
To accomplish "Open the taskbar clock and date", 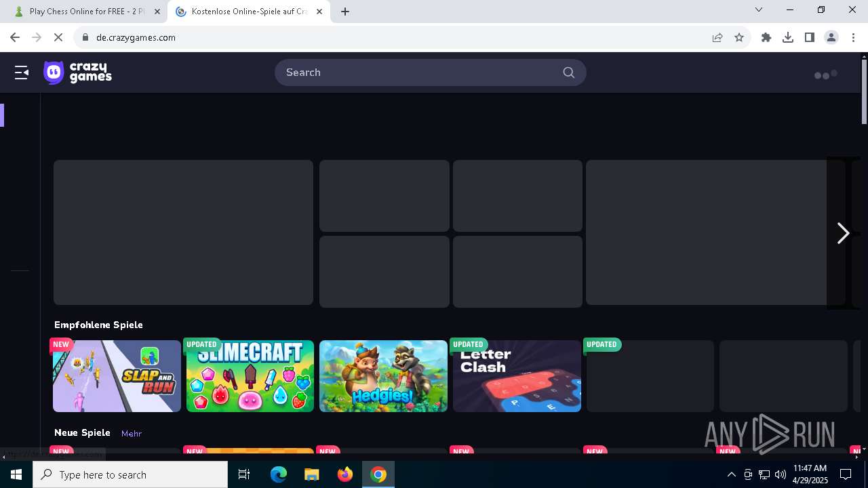I will coord(810,474).
